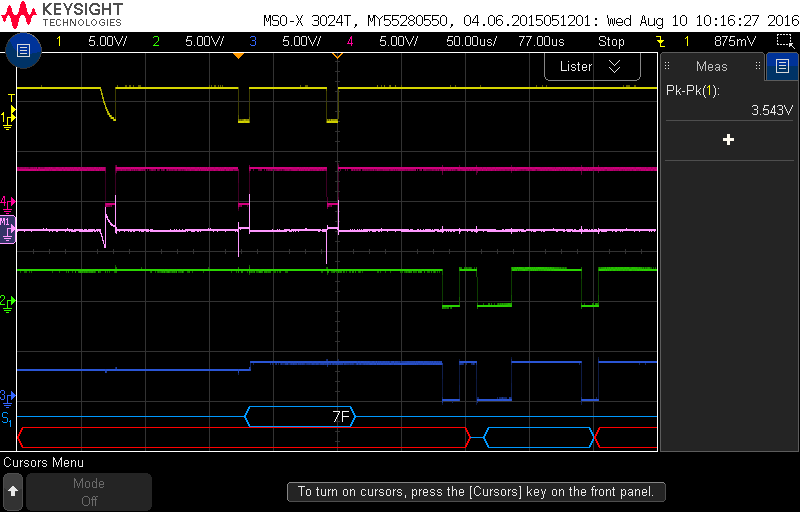The width and height of the screenshot is (800, 512).
Task: Open the sidebar menu icon beside Meas
Action: (782, 66)
